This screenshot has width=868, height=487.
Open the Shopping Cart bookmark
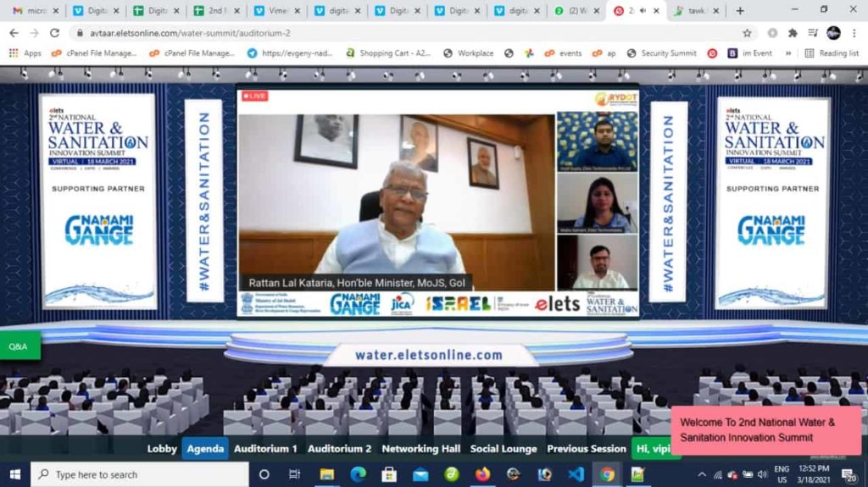tap(388, 53)
